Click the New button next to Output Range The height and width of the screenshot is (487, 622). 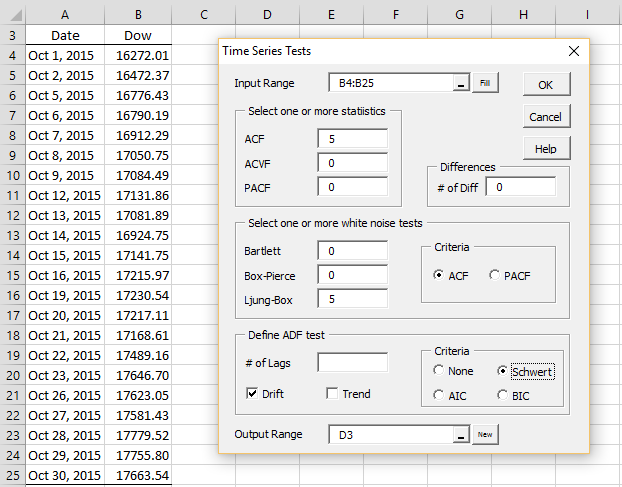pos(485,435)
